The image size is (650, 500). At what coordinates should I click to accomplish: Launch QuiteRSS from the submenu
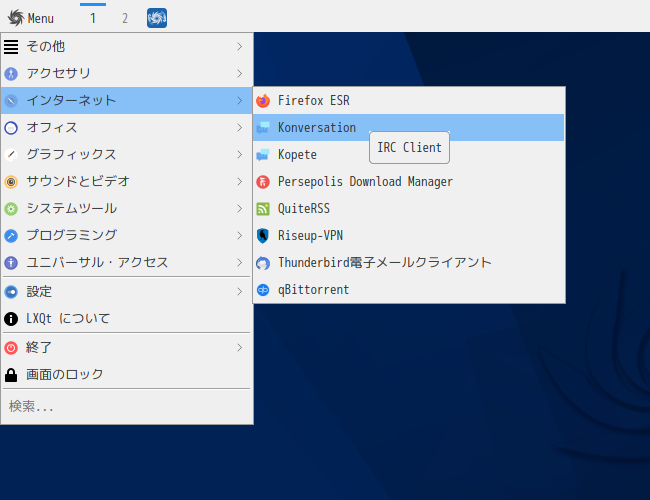click(x=409, y=209)
